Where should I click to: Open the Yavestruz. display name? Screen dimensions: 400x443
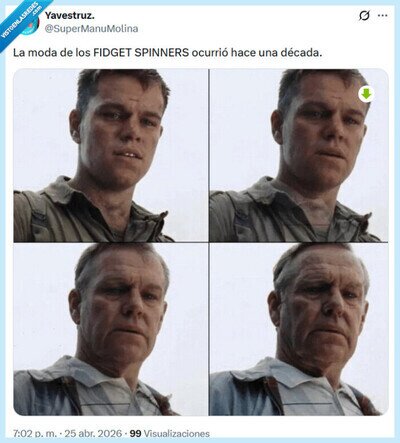(x=70, y=15)
